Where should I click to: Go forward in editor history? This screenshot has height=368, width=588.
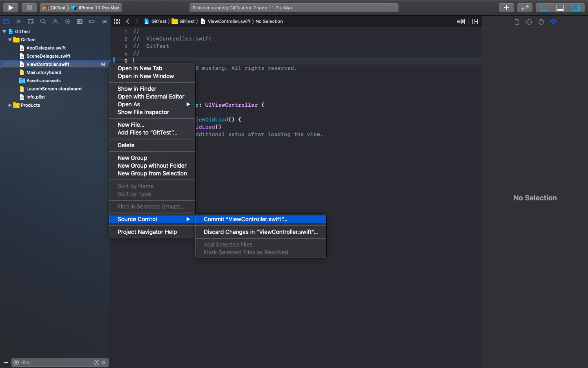(x=137, y=21)
